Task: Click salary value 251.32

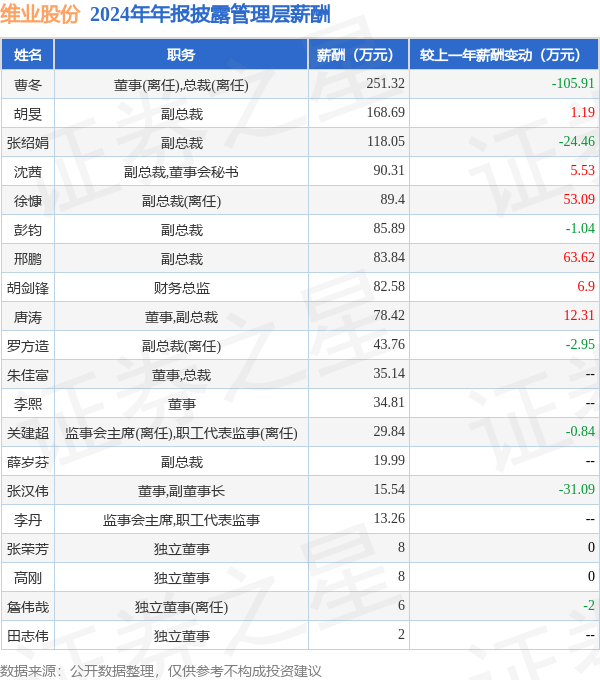Action: [385, 83]
